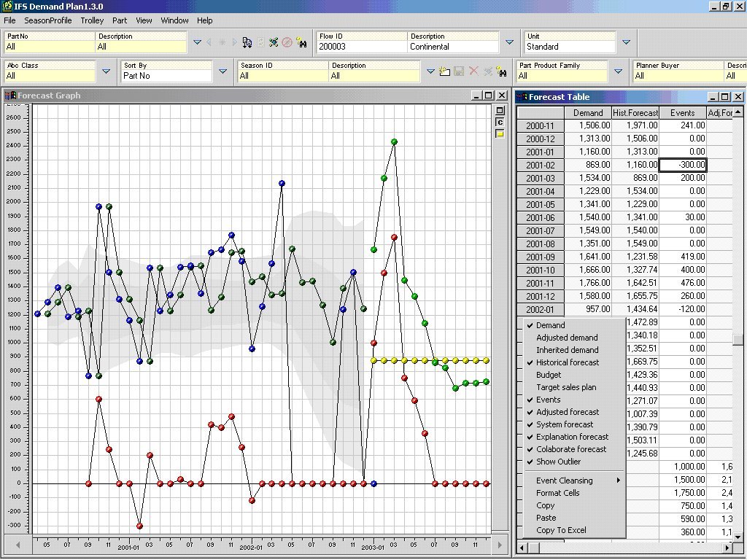The image size is (747, 560).
Task: Click the up arrow of the table scrollbar
Action: pyautogui.click(x=738, y=112)
